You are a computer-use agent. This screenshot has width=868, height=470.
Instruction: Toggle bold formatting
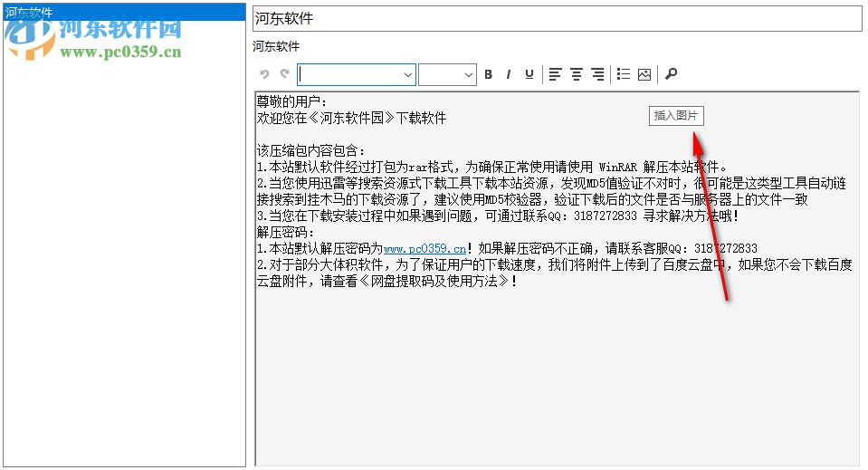pos(488,74)
